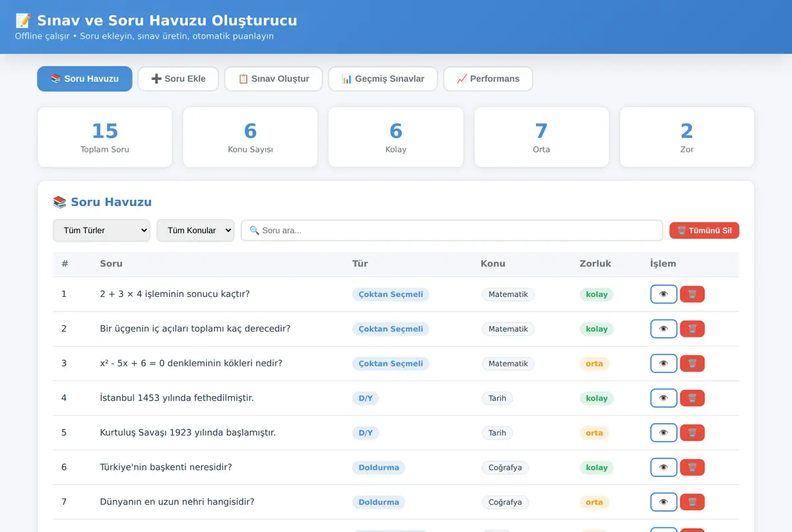Click the Zorluk column header
Image resolution: width=792 pixels, height=532 pixels.
tap(595, 263)
